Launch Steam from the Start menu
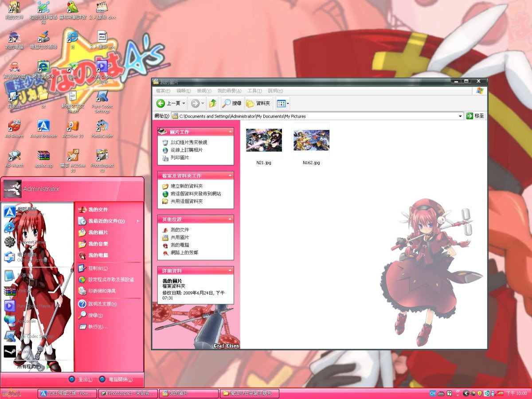The width and height of the screenshot is (532, 399). (37, 352)
